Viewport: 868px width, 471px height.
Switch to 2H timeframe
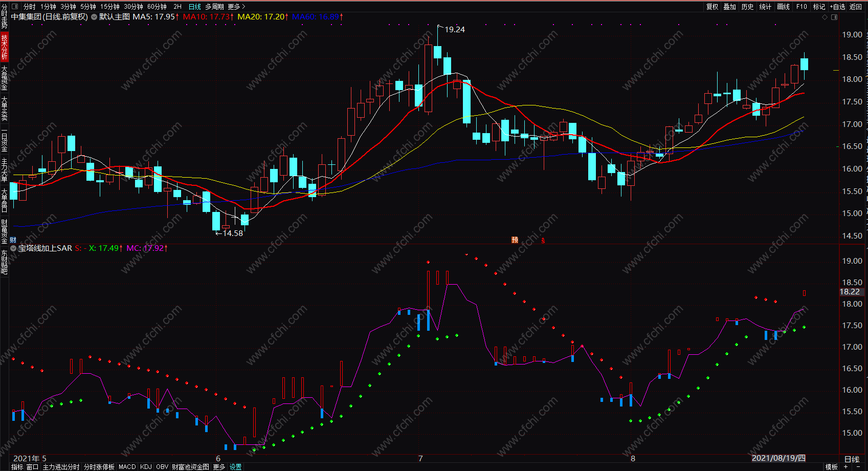pyautogui.click(x=177, y=7)
